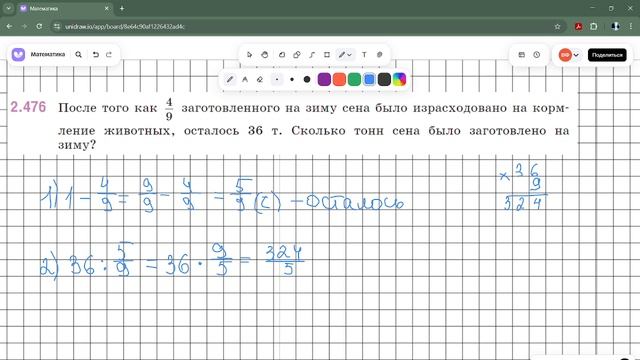Reload the current page

[39, 26]
